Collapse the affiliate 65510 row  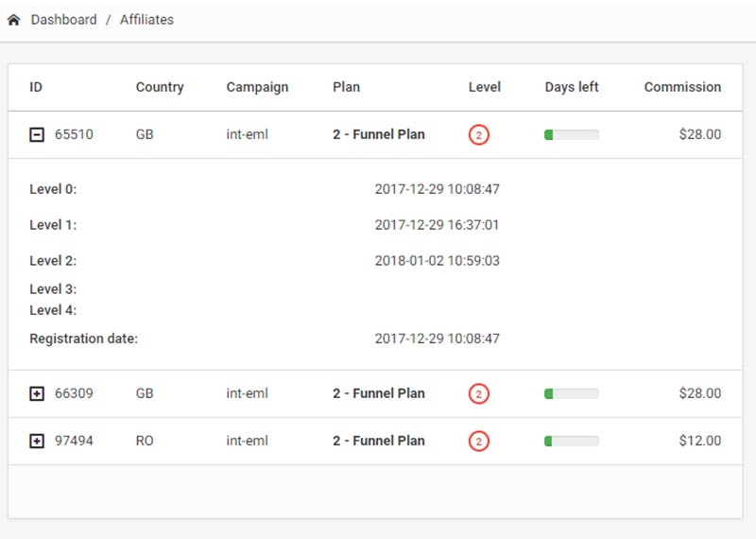[37, 135]
